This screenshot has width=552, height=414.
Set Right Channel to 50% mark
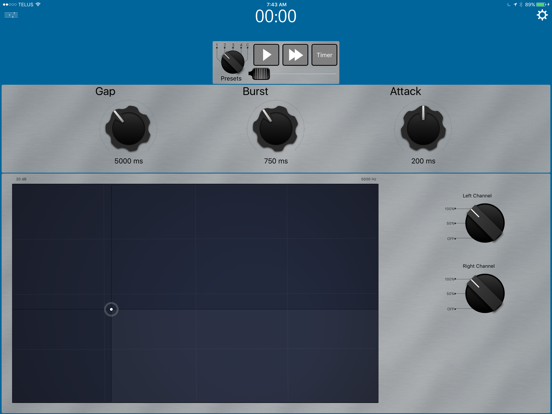[451, 294]
